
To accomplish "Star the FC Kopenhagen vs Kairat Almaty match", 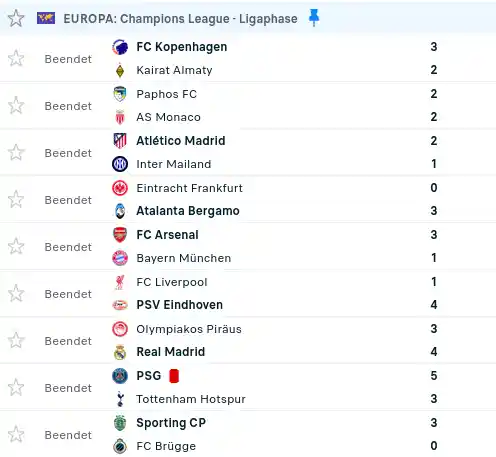I will (16, 58).
